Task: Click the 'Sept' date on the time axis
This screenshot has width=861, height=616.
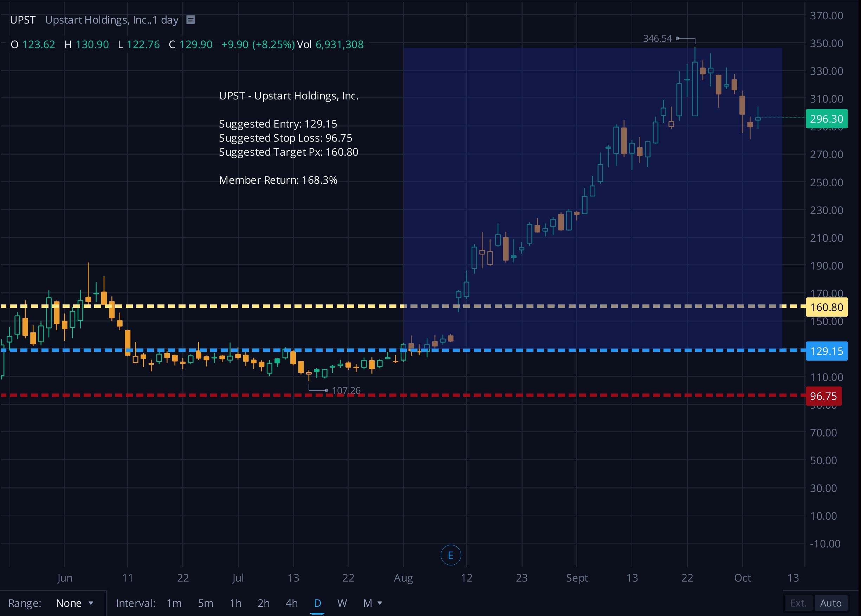Action: point(577,578)
